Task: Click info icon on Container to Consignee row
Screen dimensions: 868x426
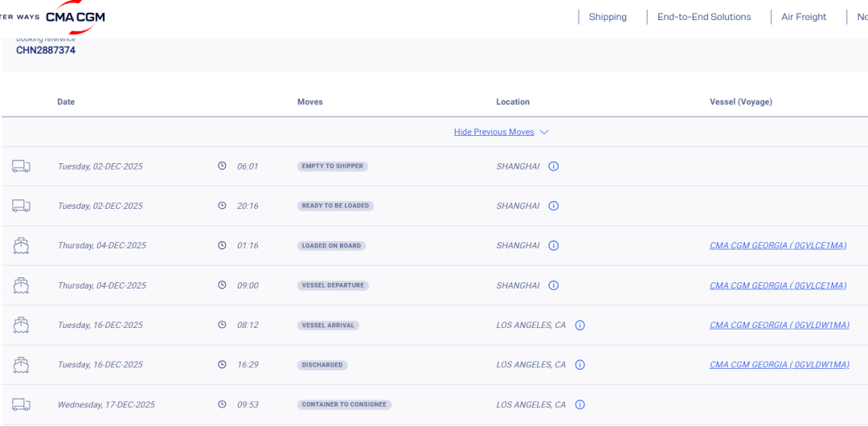Action: [579, 405]
